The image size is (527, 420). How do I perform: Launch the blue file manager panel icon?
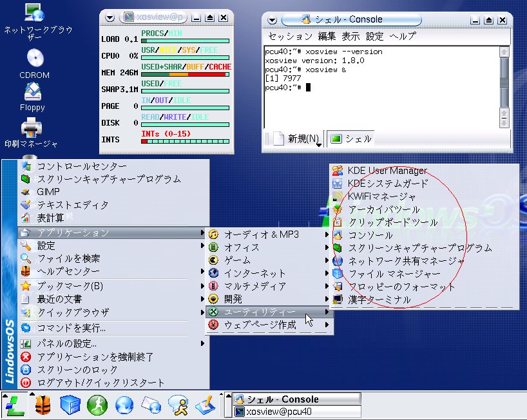click(x=70, y=405)
